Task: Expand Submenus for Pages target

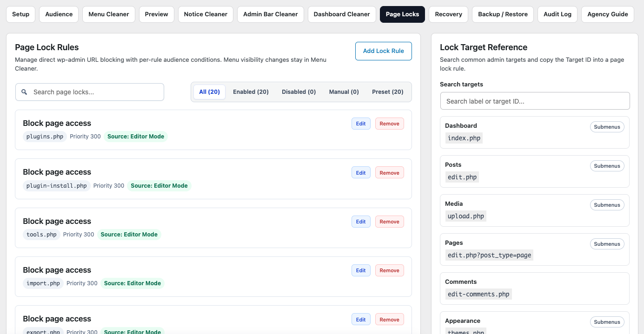Action: (607, 244)
